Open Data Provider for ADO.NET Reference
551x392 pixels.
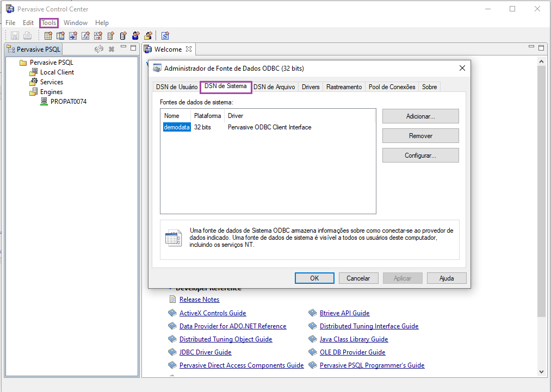coord(233,326)
